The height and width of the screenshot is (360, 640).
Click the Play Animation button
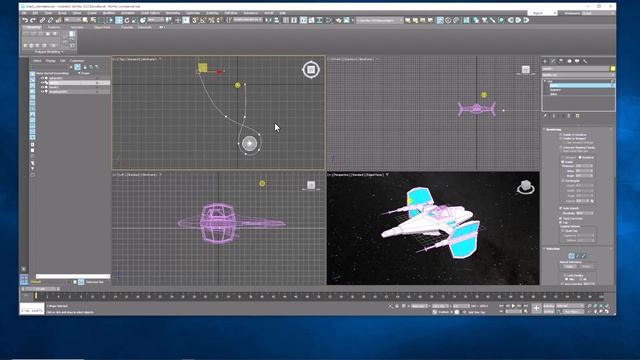point(513,306)
